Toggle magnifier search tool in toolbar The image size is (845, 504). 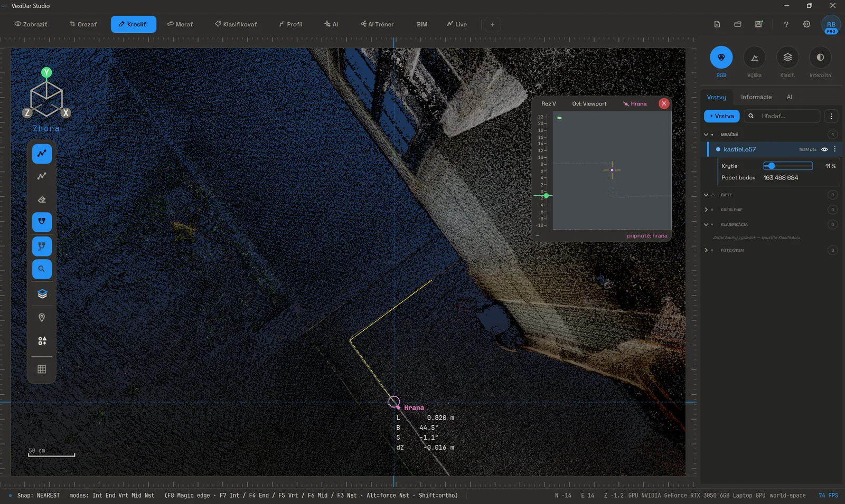42,269
